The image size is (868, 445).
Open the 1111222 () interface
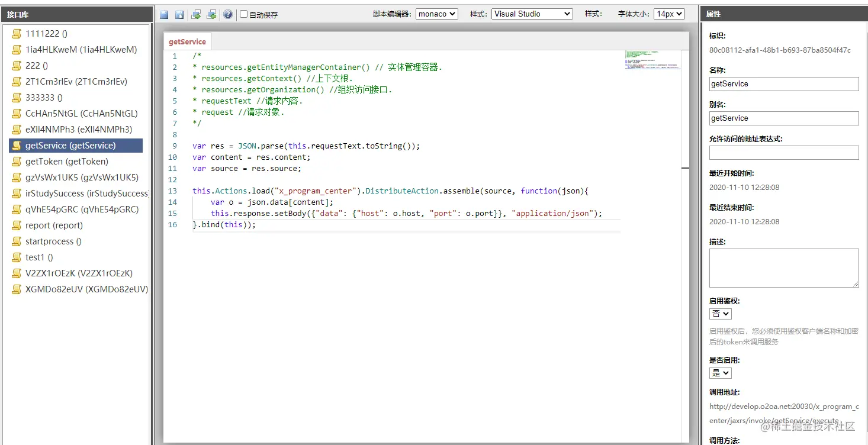tap(46, 34)
